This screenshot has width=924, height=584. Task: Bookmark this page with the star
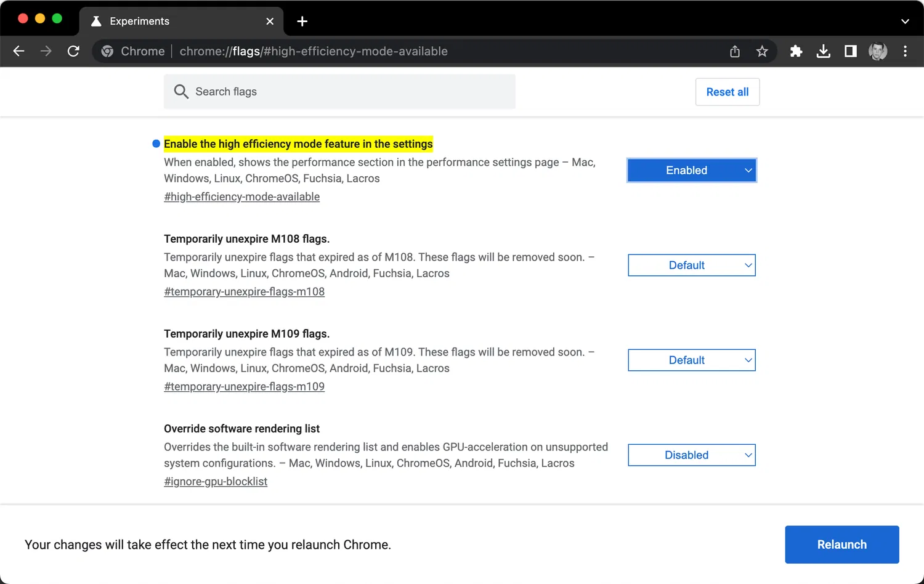762,51
